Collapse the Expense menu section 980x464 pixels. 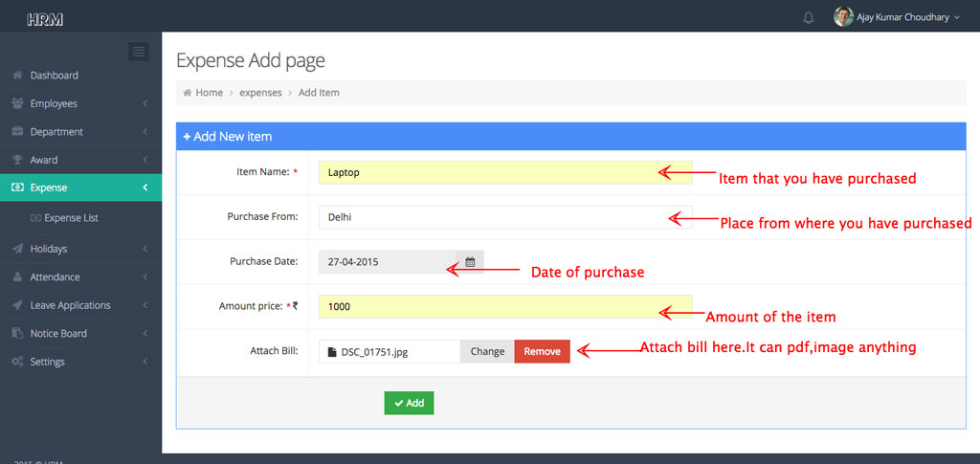[x=145, y=188]
